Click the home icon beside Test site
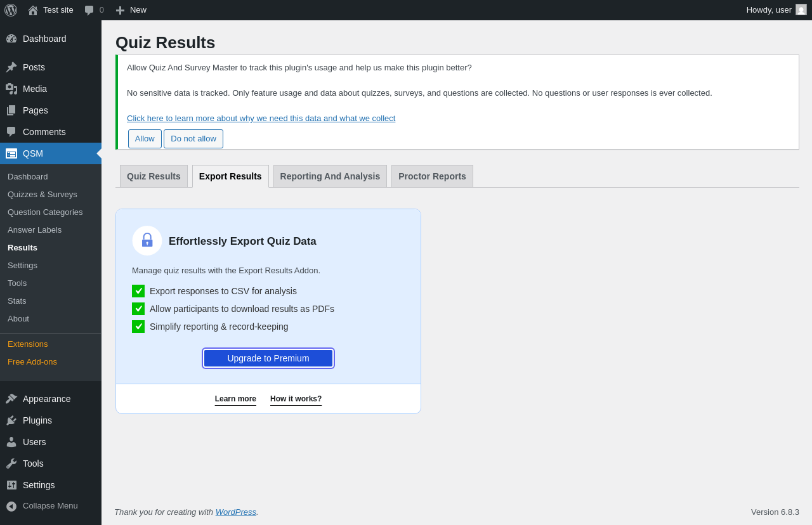Screen dimensions: 812x525 pos(33,10)
